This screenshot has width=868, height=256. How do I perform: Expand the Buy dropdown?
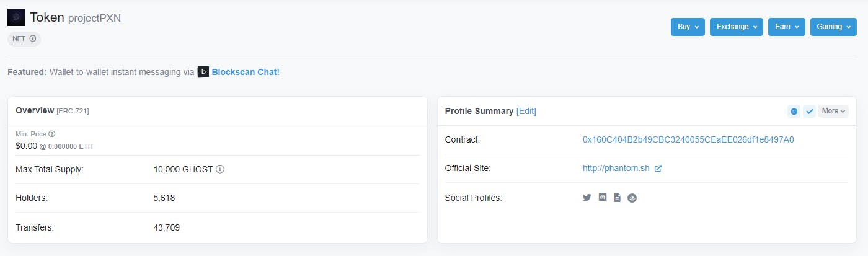688,27
